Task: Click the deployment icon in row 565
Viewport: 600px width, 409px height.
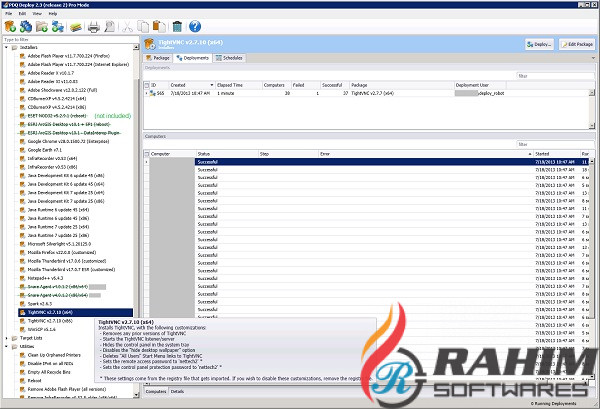Action: point(152,93)
